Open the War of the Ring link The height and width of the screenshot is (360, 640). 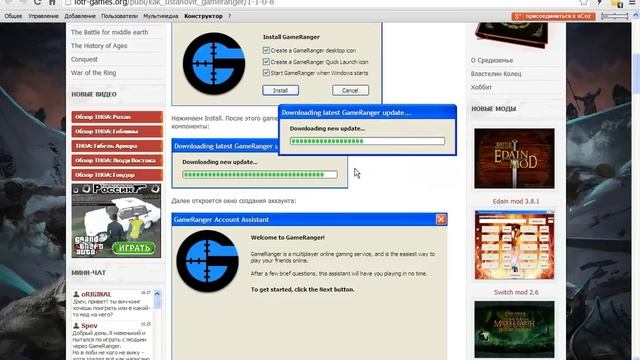pos(93,73)
